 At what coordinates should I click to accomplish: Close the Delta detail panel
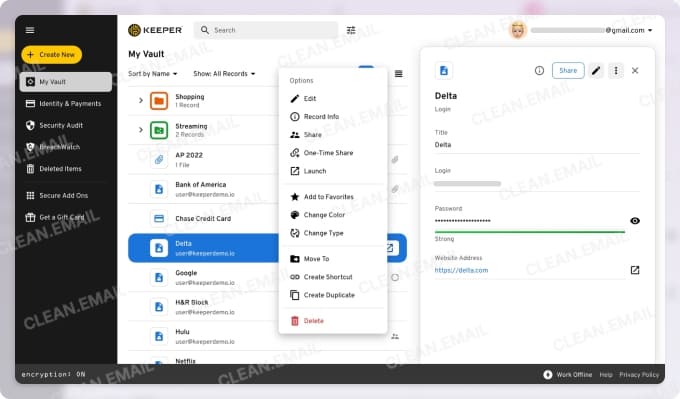[635, 70]
